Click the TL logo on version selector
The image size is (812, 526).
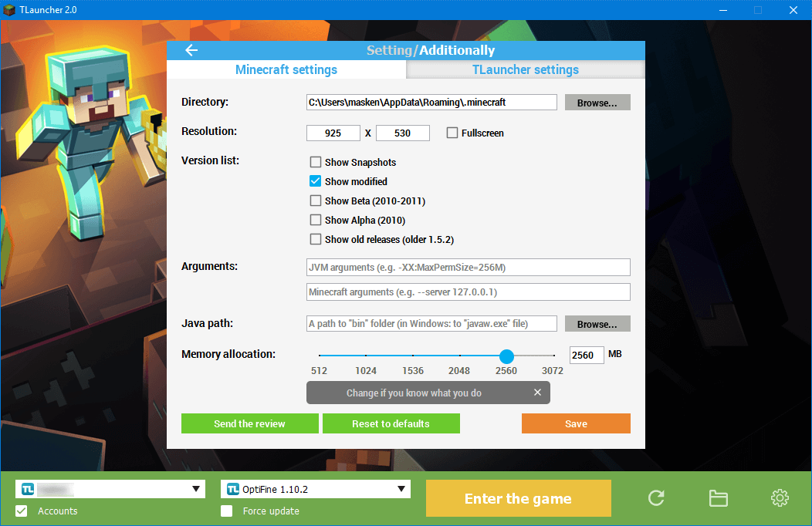pos(233,488)
